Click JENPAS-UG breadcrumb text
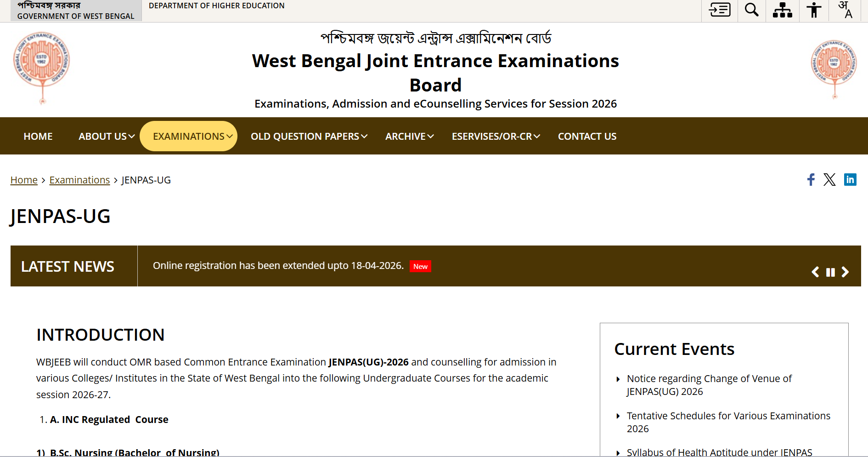Screen dimensions: 868x457 tap(146, 180)
